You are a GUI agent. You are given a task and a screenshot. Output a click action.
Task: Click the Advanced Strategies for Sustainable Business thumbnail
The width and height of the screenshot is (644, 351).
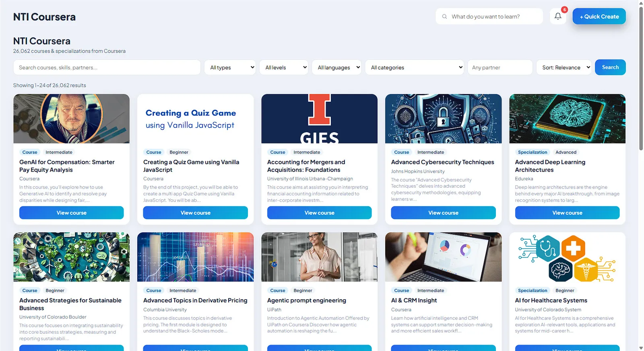(x=72, y=257)
